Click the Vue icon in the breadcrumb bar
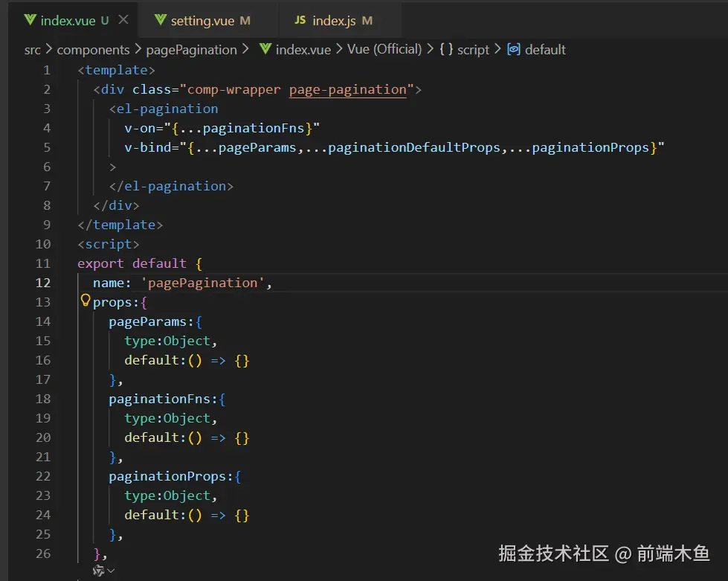 [265, 49]
